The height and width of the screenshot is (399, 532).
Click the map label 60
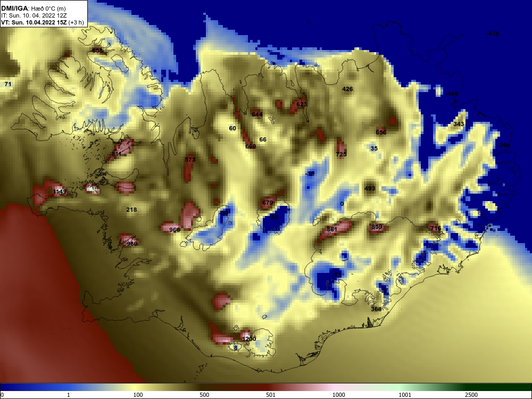(232, 128)
